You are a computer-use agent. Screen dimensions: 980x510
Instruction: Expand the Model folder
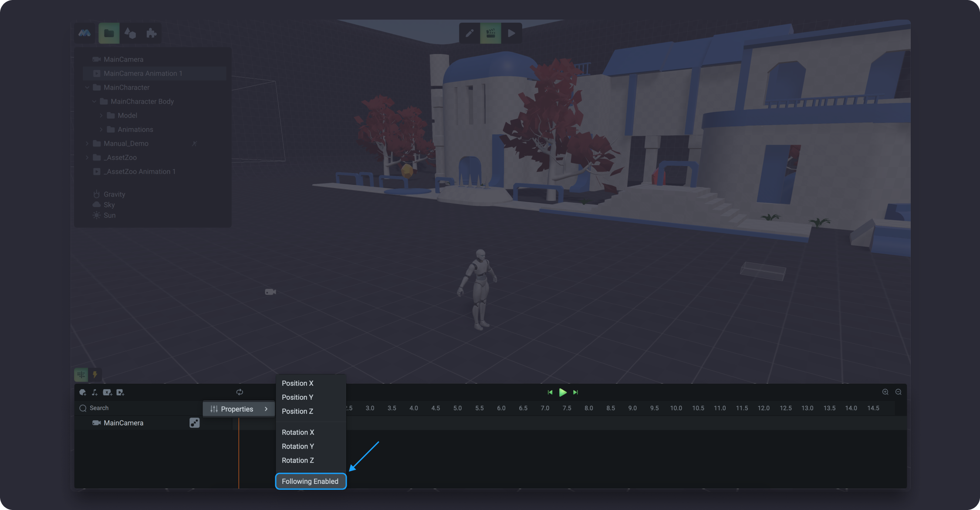pyautogui.click(x=101, y=116)
